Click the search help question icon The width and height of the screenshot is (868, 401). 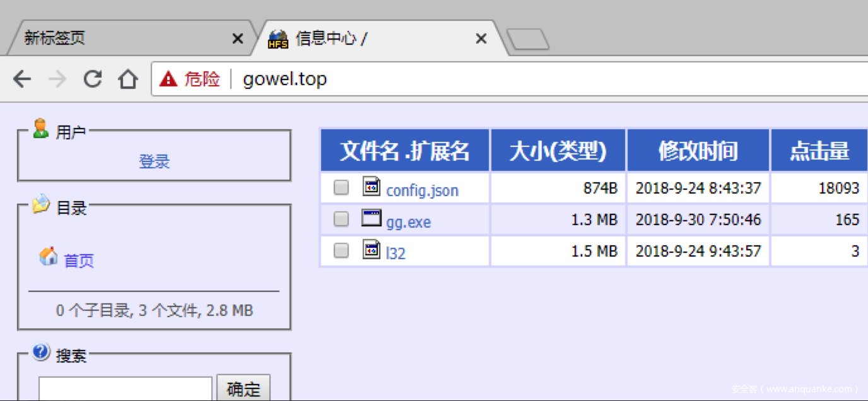[41, 351]
